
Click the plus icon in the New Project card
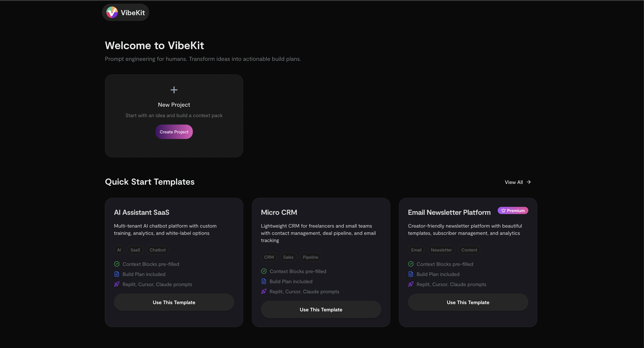[x=174, y=90]
